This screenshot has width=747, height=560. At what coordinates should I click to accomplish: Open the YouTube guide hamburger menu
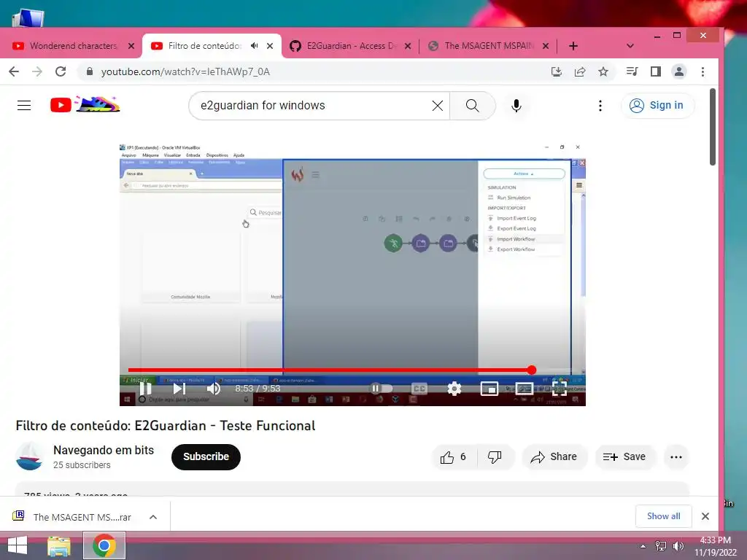tap(24, 105)
